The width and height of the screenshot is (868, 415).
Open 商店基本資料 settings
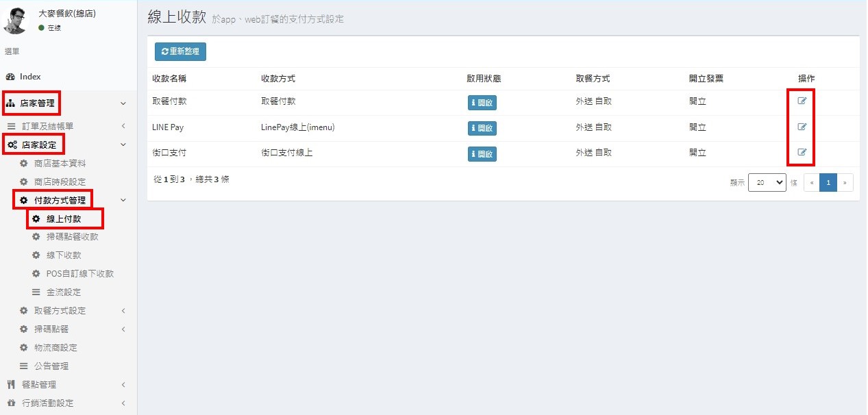tap(60, 164)
